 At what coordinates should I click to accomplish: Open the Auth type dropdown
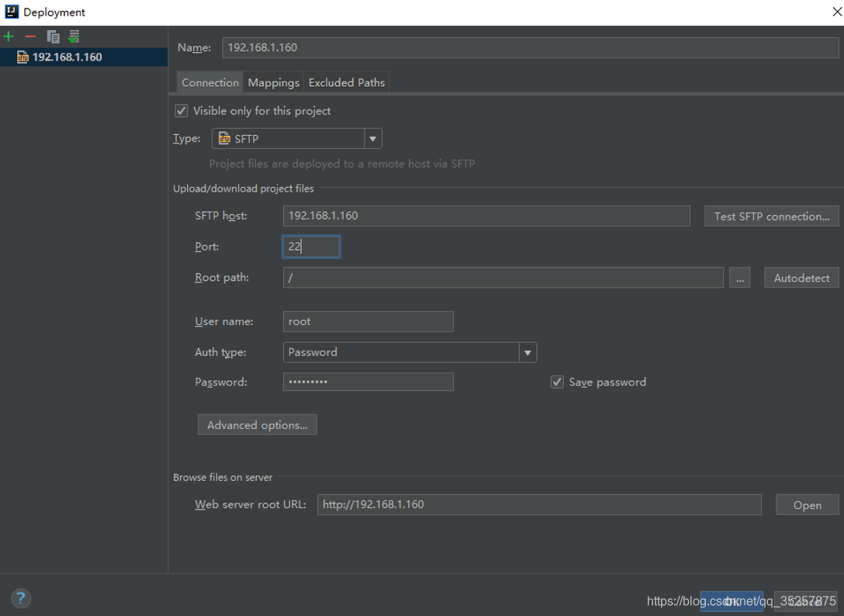point(410,353)
